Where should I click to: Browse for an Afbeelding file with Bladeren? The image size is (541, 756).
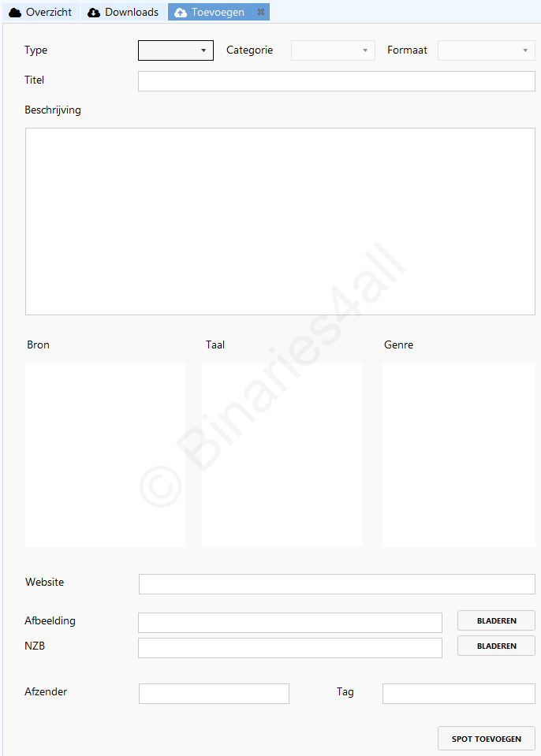[x=496, y=620]
